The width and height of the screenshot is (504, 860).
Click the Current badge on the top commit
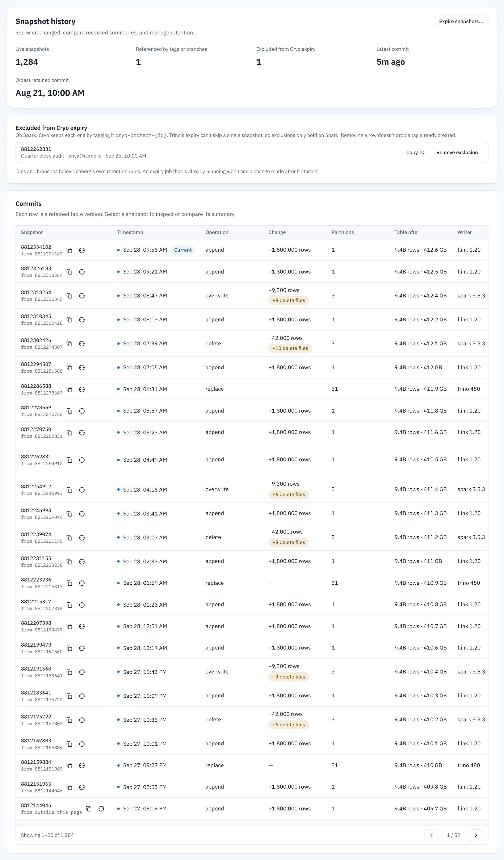tap(183, 250)
